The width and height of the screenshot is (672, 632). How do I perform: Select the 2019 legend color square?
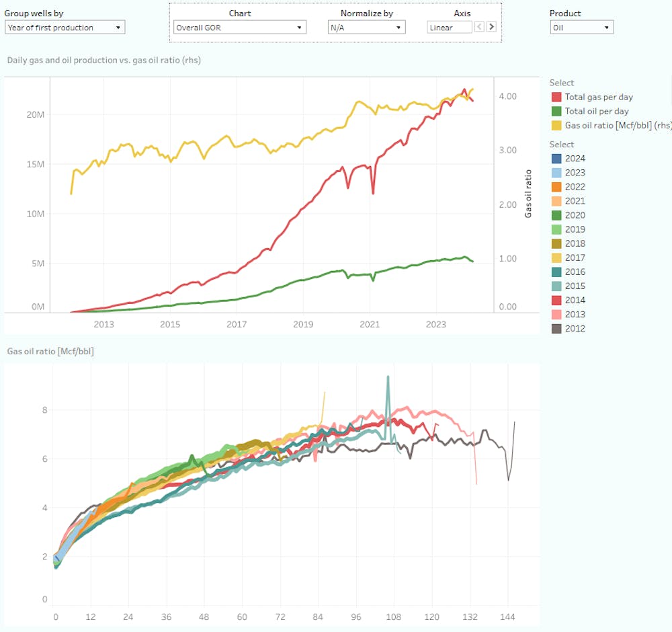(556, 229)
